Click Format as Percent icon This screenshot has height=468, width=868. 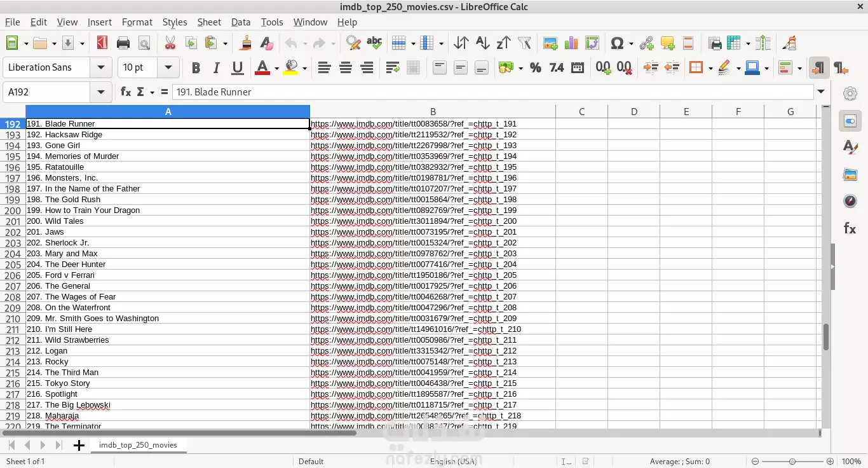tap(535, 67)
